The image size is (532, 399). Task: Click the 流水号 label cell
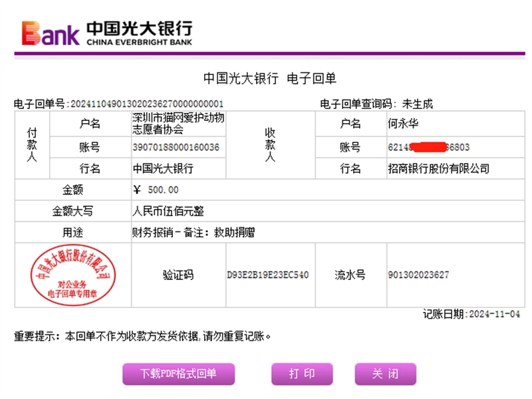coord(351,275)
